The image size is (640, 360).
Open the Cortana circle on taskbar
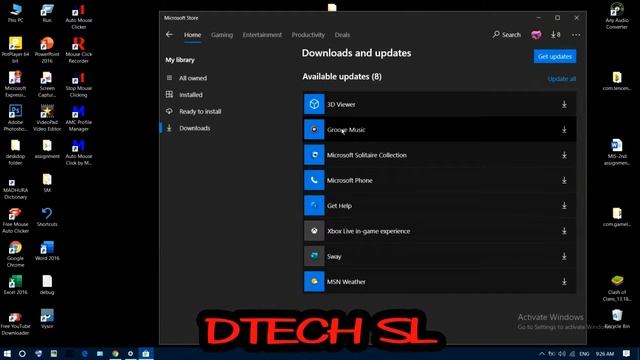coord(22,353)
